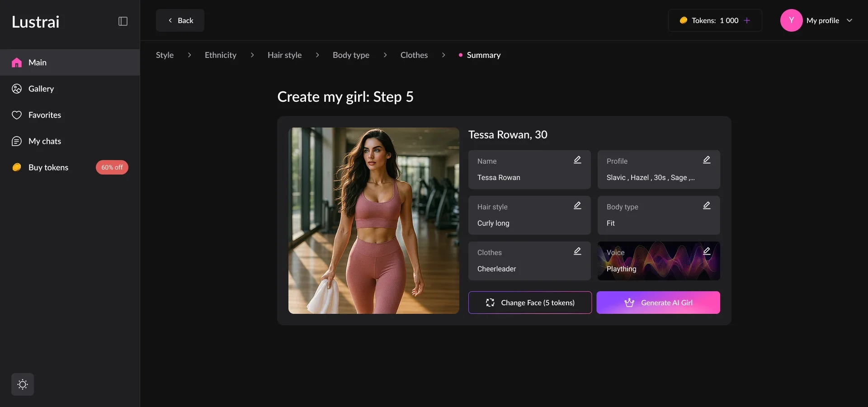Image resolution: width=868 pixels, height=407 pixels.
Task: Return to the Body type step
Action: coord(351,55)
